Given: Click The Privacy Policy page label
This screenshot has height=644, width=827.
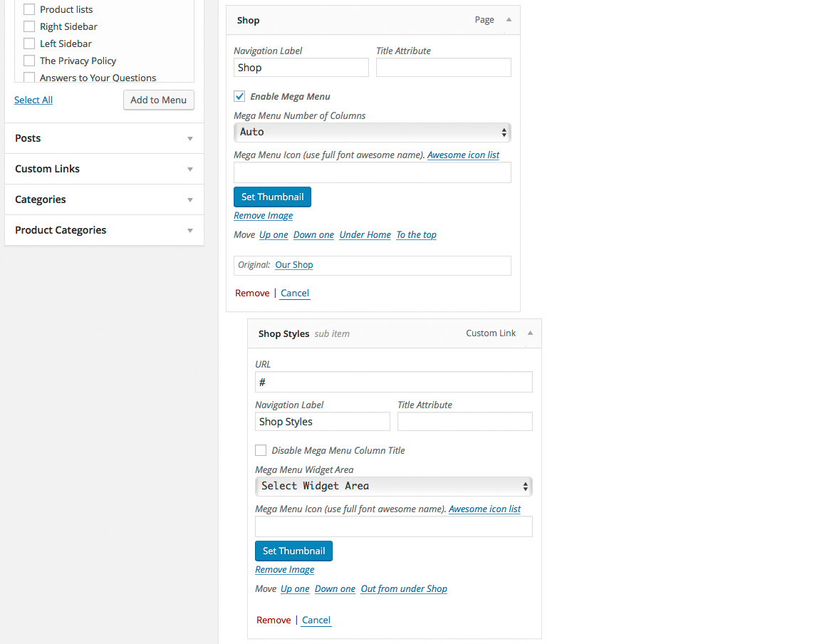Looking at the screenshot, I should [78, 61].
